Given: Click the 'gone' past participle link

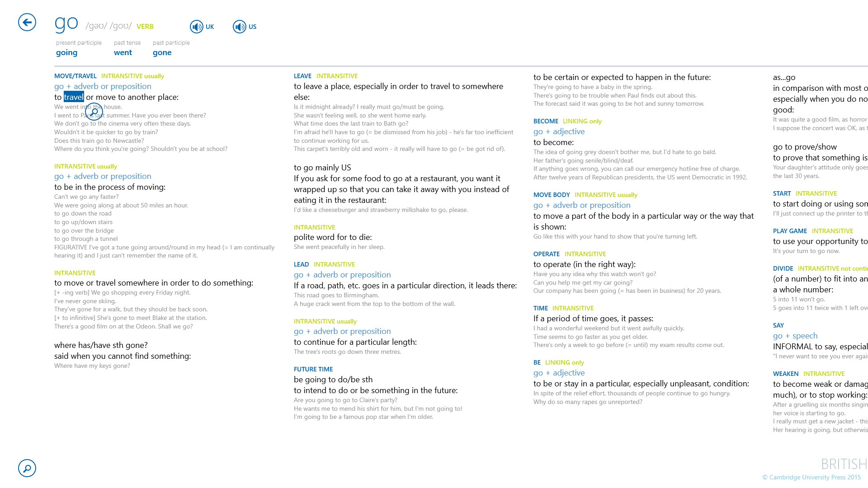Looking at the screenshot, I should (x=161, y=52).
